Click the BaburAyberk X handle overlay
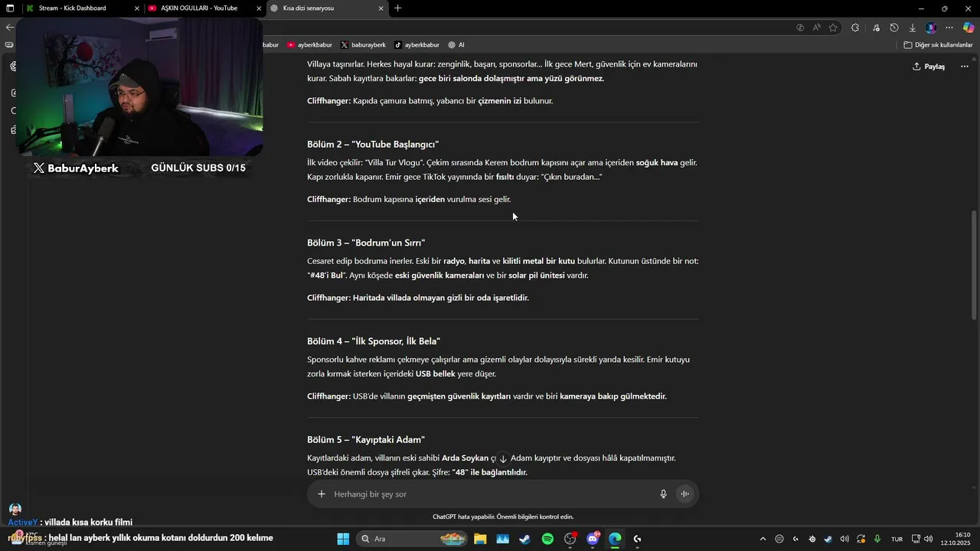 [76, 168]
